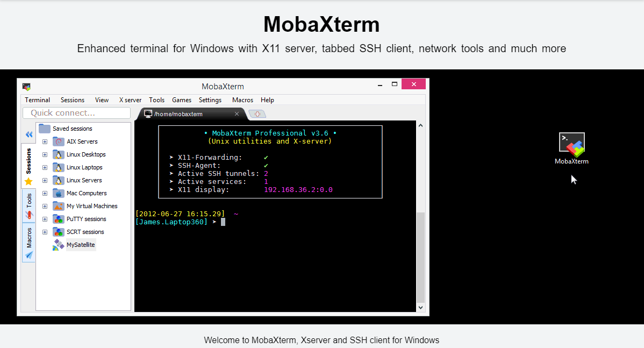
Task: Focus the Quick connect field
Action: tap(77, 113)
